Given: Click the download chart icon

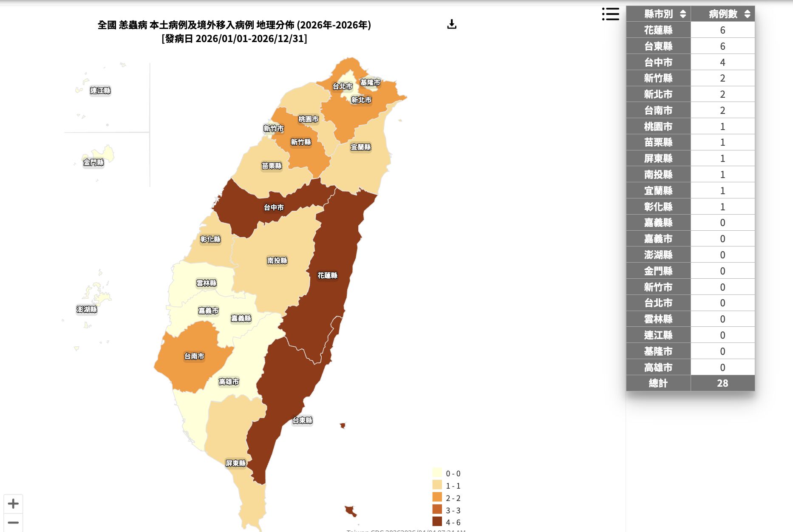Looking at the screenshot, I should (x=452, y=24).
